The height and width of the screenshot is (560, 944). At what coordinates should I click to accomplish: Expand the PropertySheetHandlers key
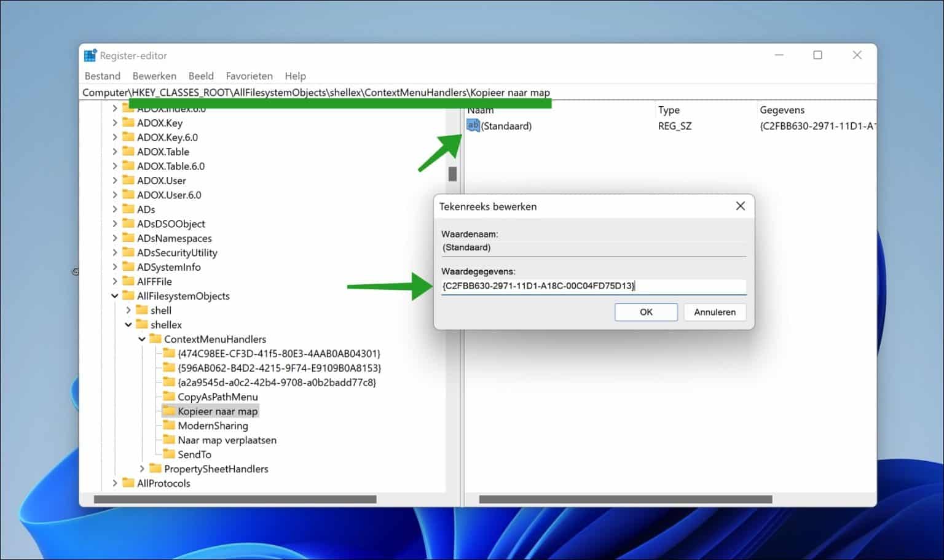pos(142,469)
